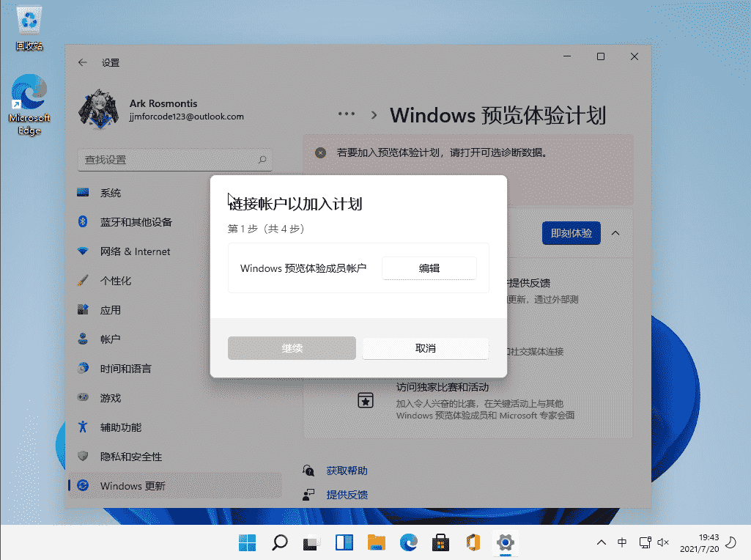
Task: Click the 编辑 button in the dialog
Action: point(429,268)
